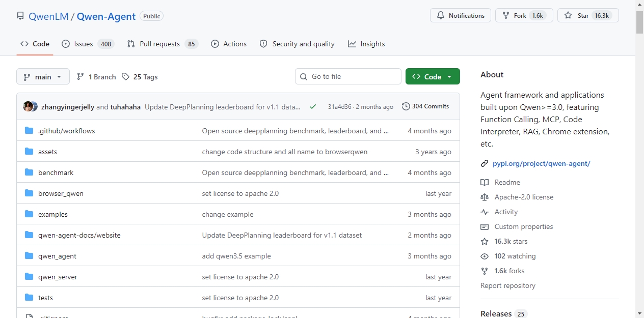This screenshot has height=318, width=644.
Task: View the 1 Branch link
Action: tap(96, 77)
